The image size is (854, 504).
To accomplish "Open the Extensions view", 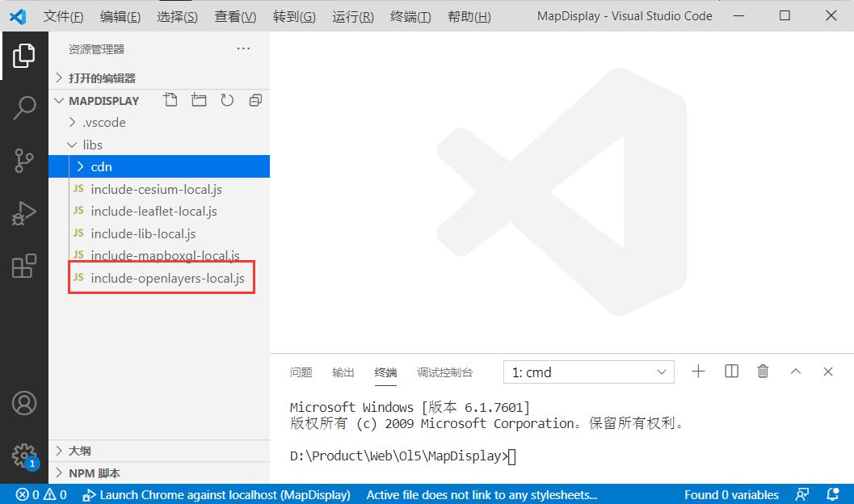I will click(x=24, y=267).
